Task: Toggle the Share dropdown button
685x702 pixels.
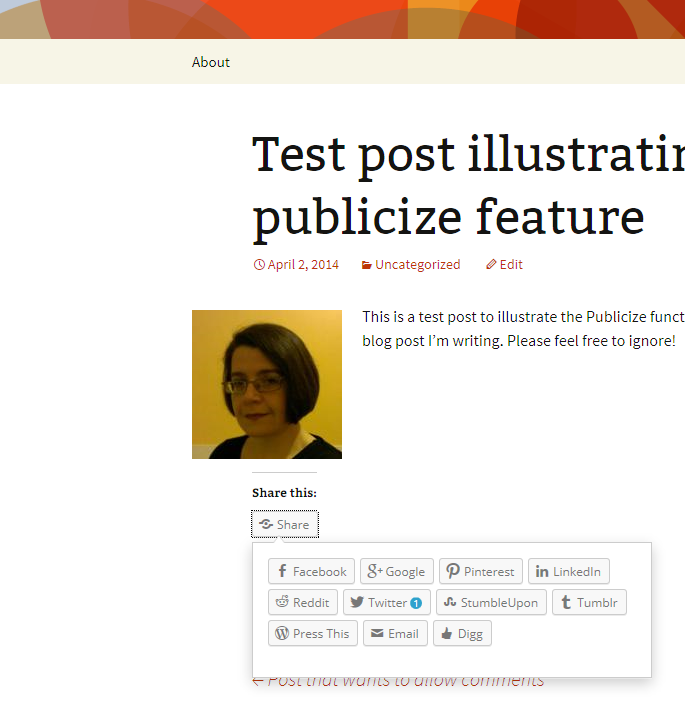Action: click(x=285, y=524)
